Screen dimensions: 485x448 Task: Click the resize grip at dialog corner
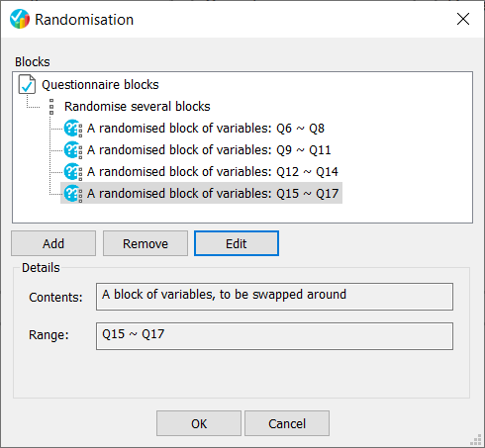point(476,440)
